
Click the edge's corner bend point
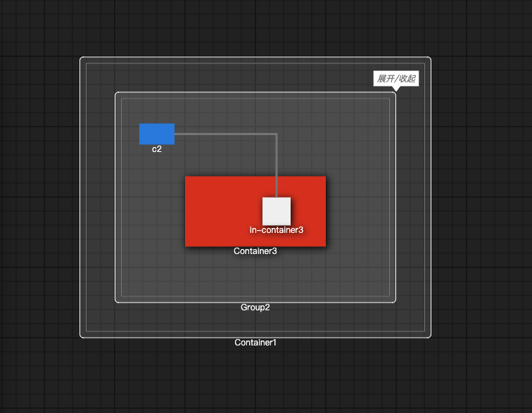277,133
